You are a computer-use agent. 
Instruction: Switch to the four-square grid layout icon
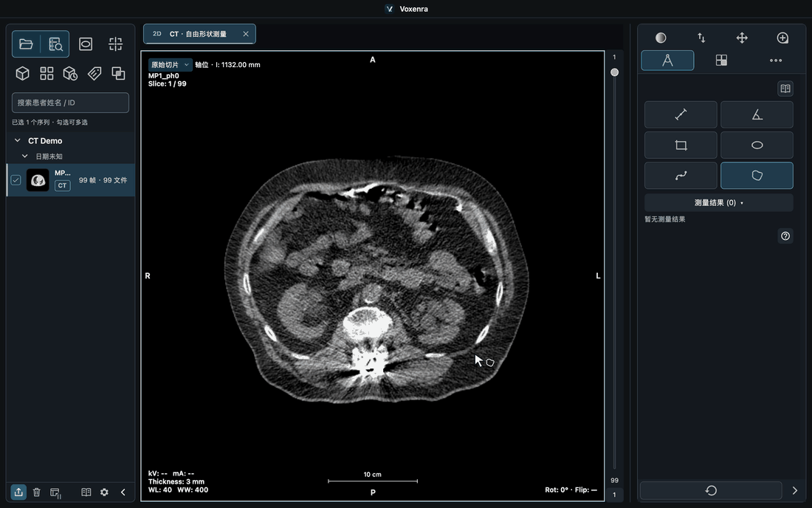tap(47, 74)
